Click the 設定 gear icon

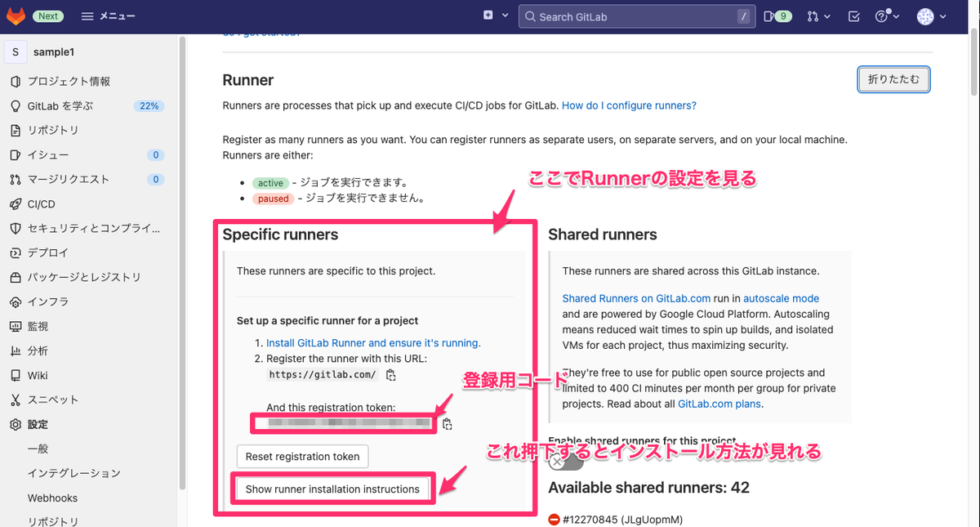tap(15, 425)
